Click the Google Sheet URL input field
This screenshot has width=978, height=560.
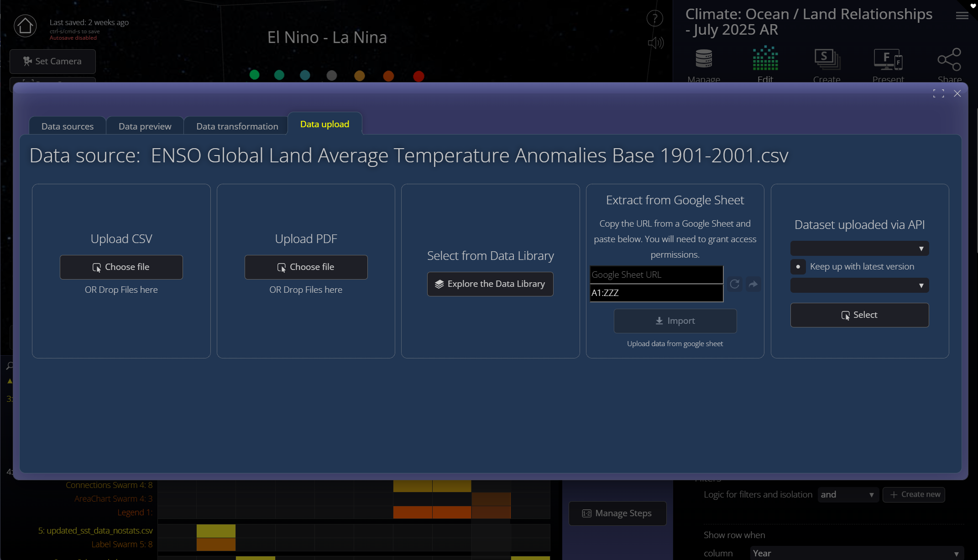point(656,275)
